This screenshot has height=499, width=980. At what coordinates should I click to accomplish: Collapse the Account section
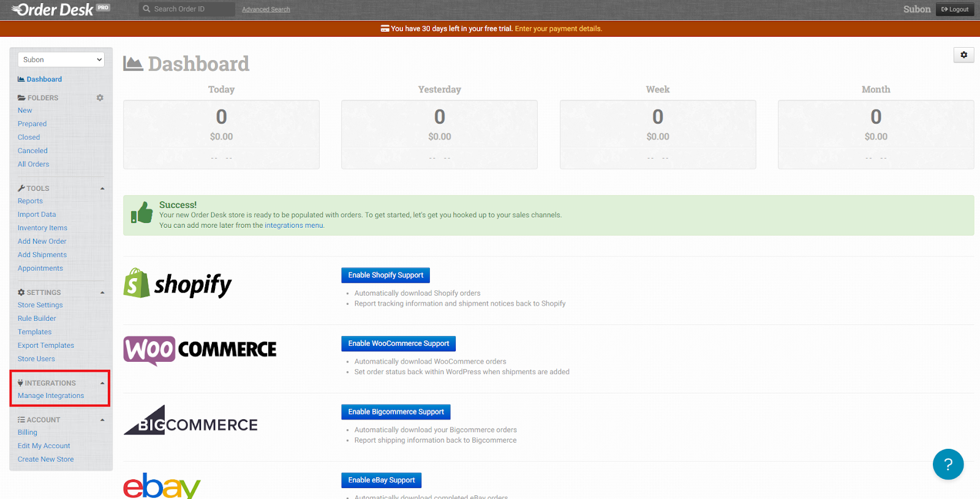[102, 420]
